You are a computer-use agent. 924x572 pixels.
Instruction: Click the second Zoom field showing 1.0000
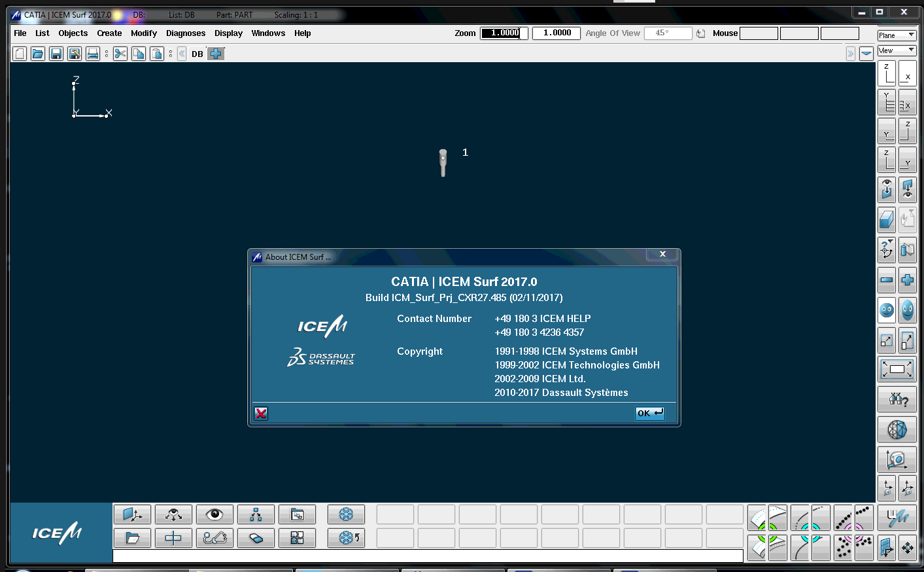(x=556, y=33)
